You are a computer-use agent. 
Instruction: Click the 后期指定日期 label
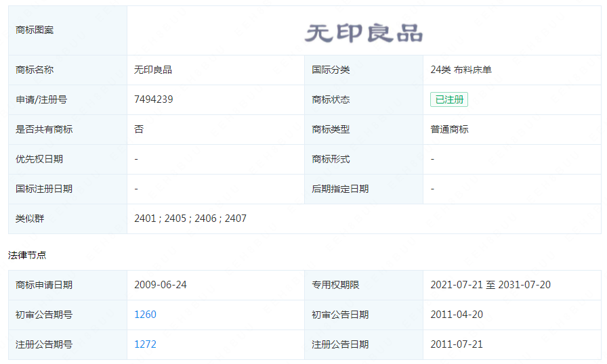coord(340,189)
